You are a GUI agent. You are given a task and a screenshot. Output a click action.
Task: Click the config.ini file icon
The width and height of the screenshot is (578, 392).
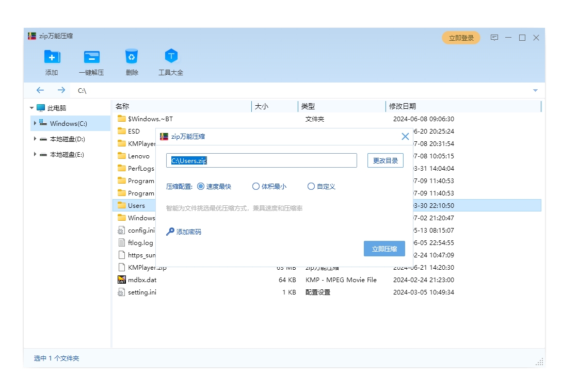pyautogui.click(x=121, y=231)
